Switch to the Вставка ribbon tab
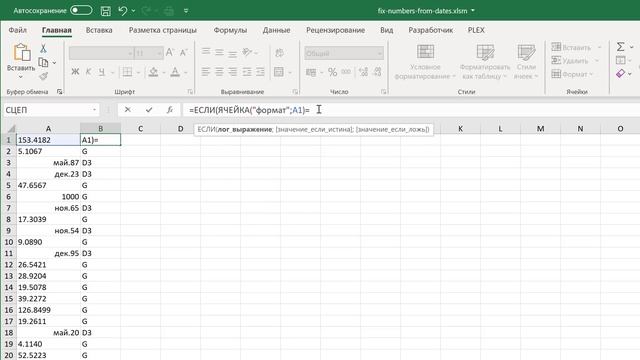 click(x=99, y=30)
